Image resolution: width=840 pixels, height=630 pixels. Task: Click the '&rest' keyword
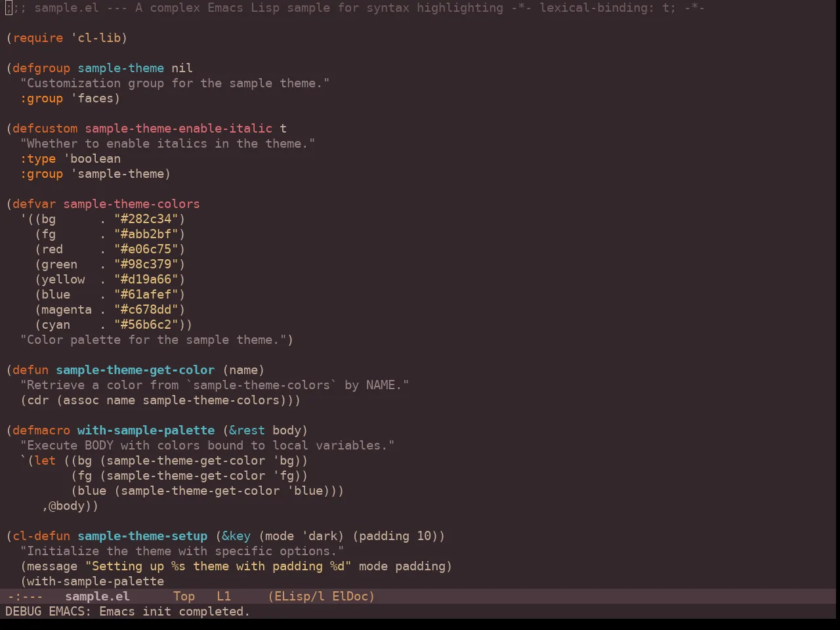[247, 430]
